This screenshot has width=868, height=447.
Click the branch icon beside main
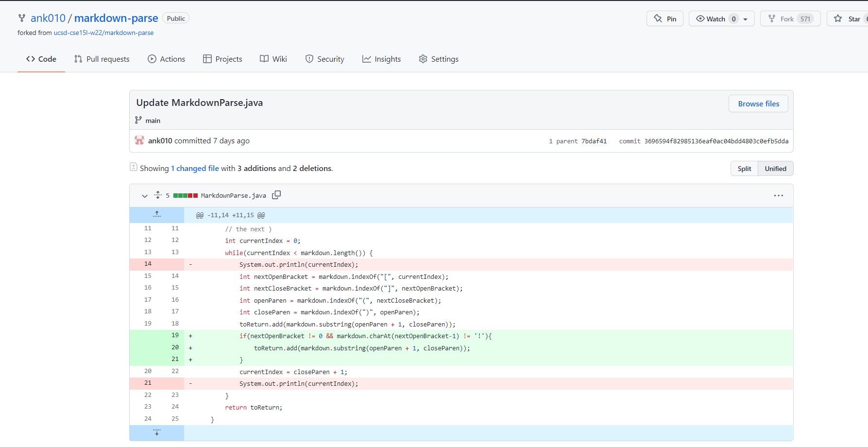pos(138,120)
